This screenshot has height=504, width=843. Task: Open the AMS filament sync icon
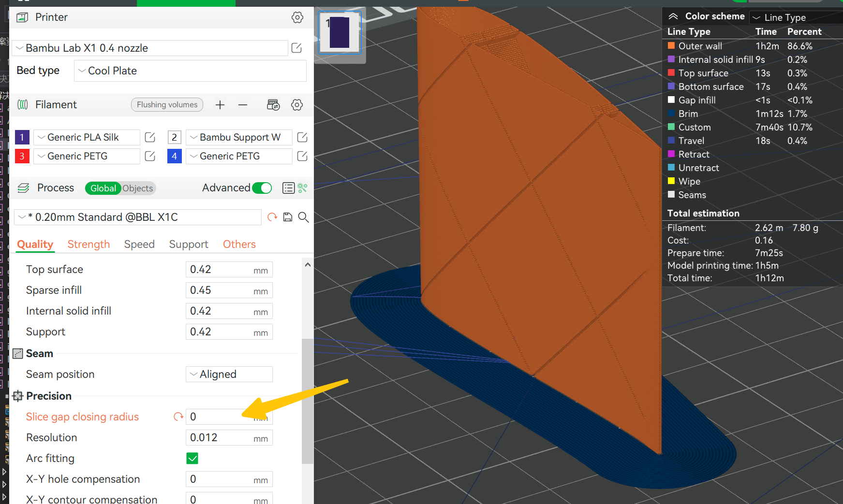(273, 104)
